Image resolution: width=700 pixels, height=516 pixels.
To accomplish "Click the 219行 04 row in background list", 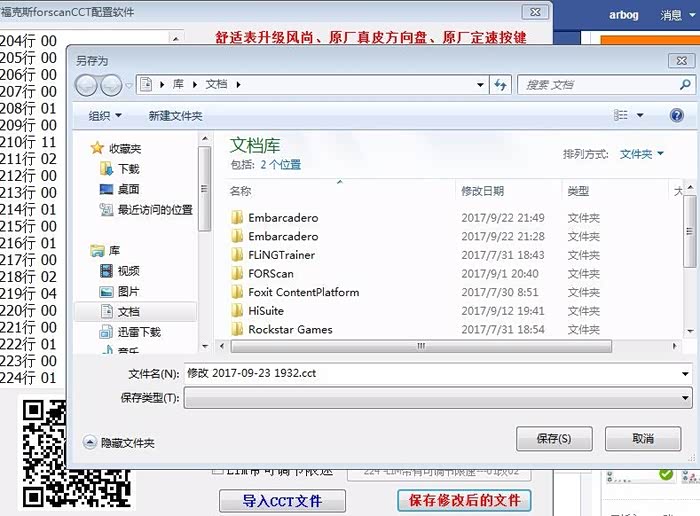I will [29, 294].
